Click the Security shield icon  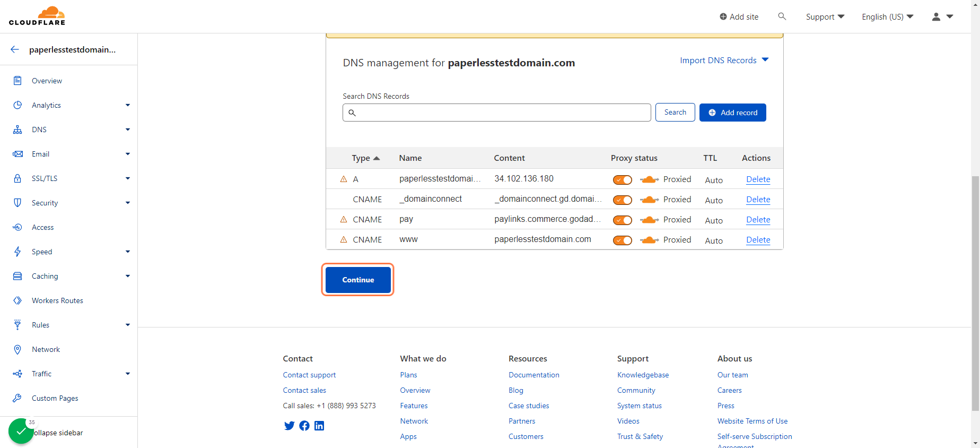pos(17,203)
